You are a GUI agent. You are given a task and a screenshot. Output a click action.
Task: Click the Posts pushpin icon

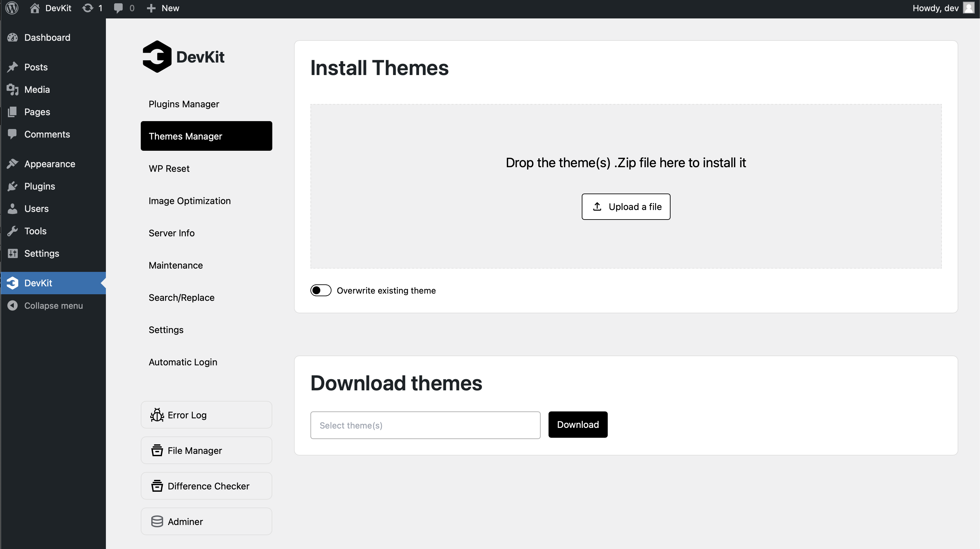[12, 67]
